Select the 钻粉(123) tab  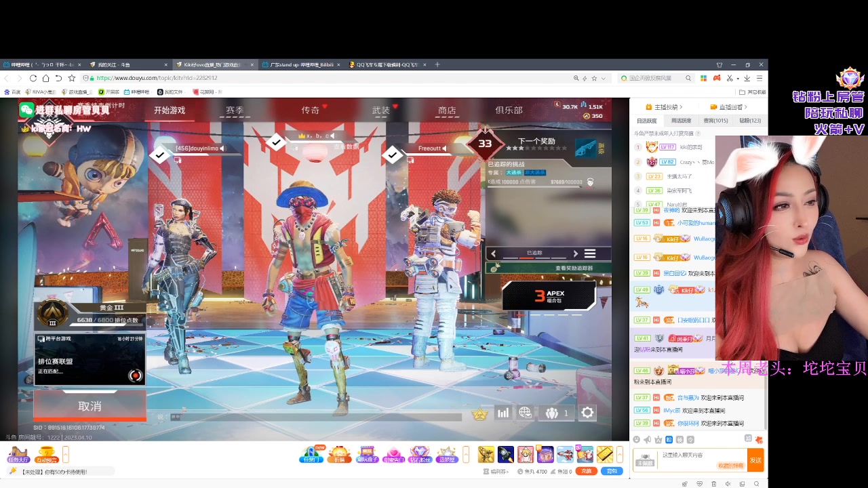pos(749,121)
